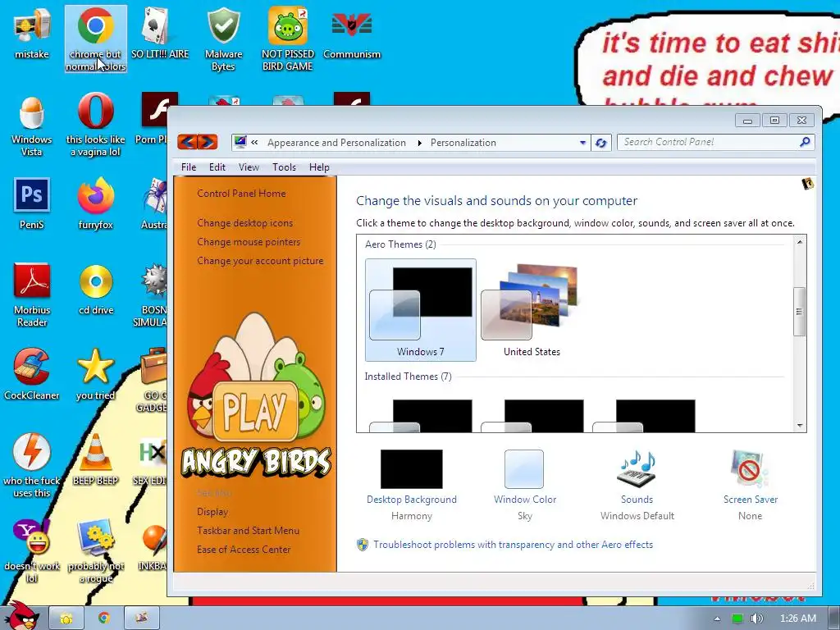The height and width of the screenshot is (630, 840).
Task: Show hidden system tray icons
Action: click(x=717, y=619)
